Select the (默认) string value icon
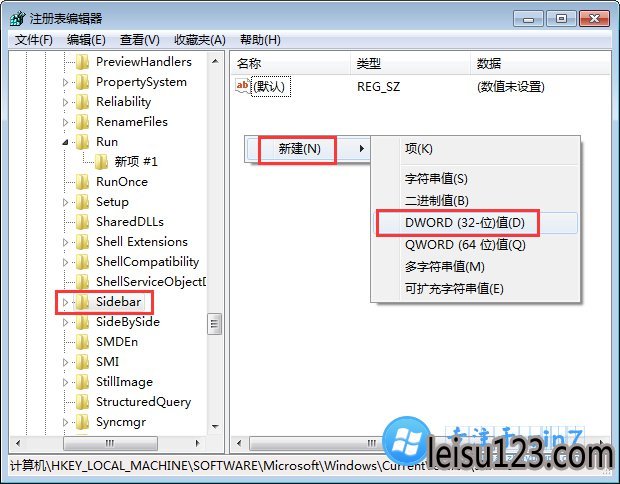The height and width of the screenshot is (484, 620). pos(243,86)
